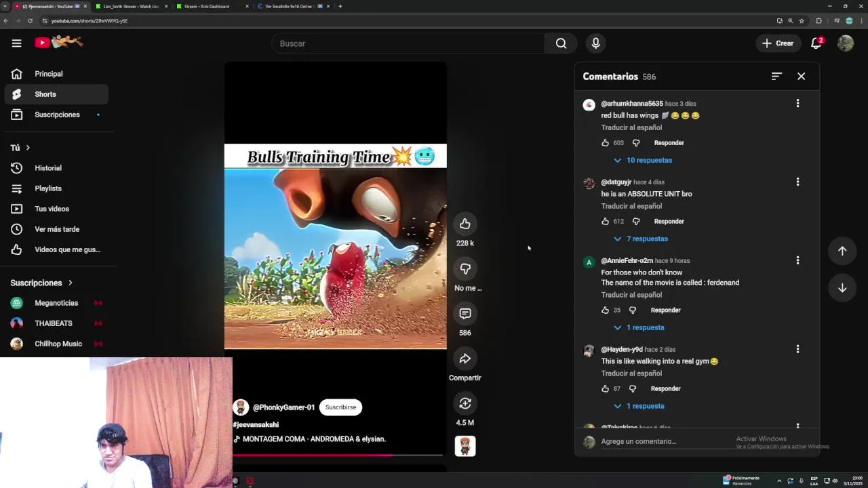Image resolution: width=868 pixels, height=488 pixels.
Task: Open the remix button showing 4.5 M
Action: (x=465, y=403)
